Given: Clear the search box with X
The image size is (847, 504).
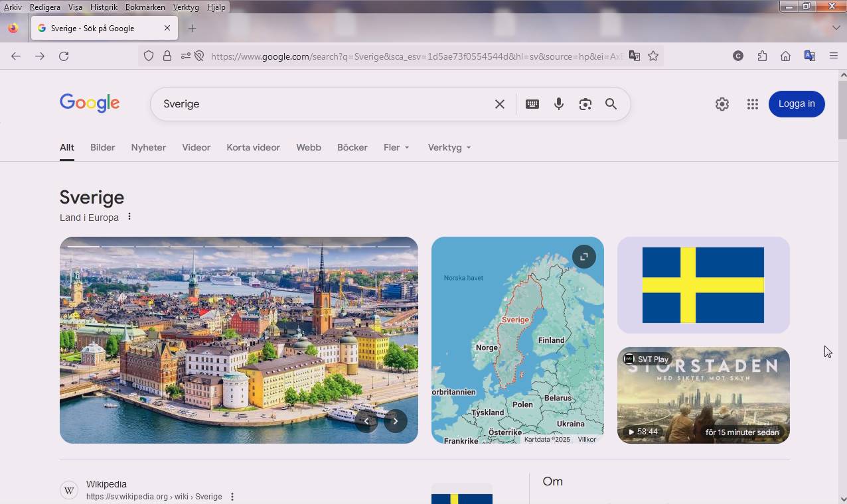Looking at the screenshot, I should (500, 104).
